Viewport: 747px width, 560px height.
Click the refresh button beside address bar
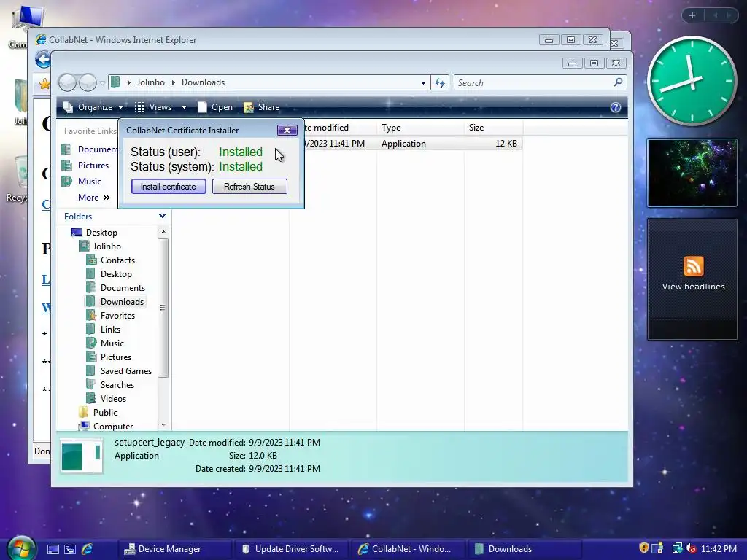click(x=440, y=83)
